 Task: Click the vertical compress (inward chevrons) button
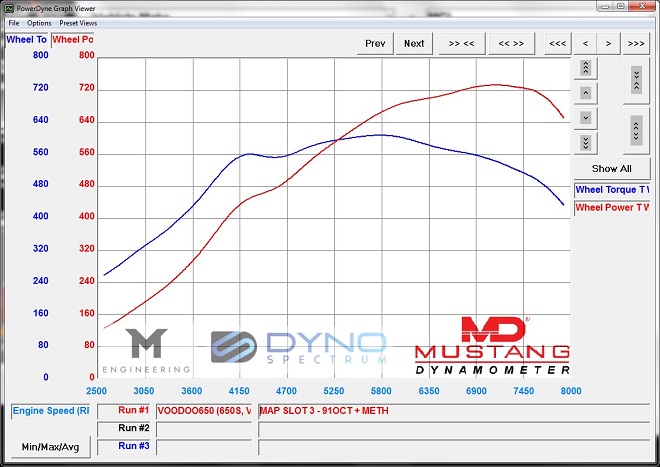click(636, 80)
